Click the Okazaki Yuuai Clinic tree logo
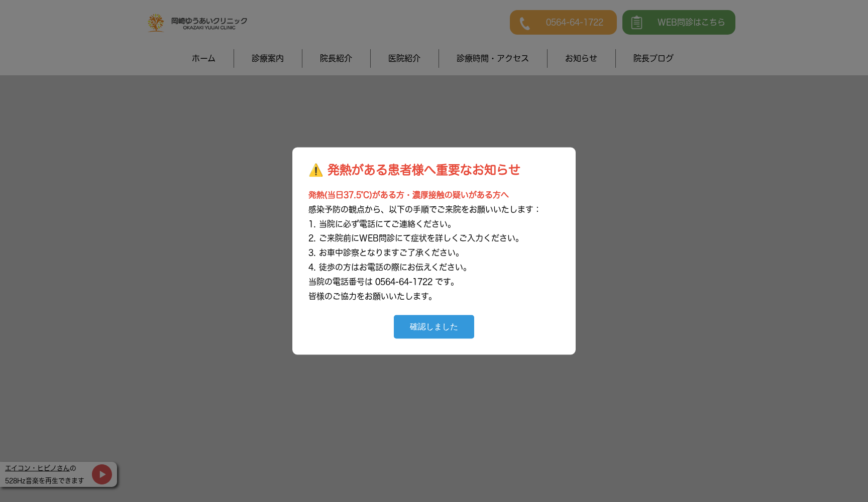Image resolution: width=868 pixels, height=502 pixels. point(156,23)
